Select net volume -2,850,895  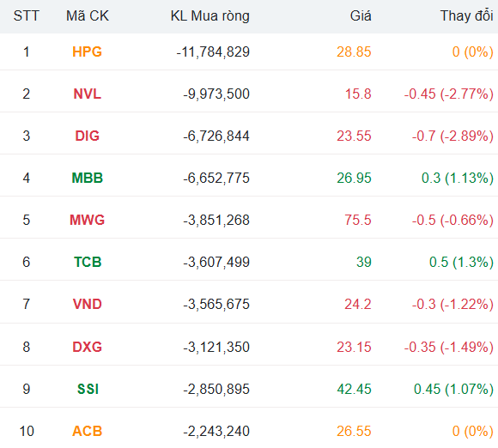tap(216, 390)
